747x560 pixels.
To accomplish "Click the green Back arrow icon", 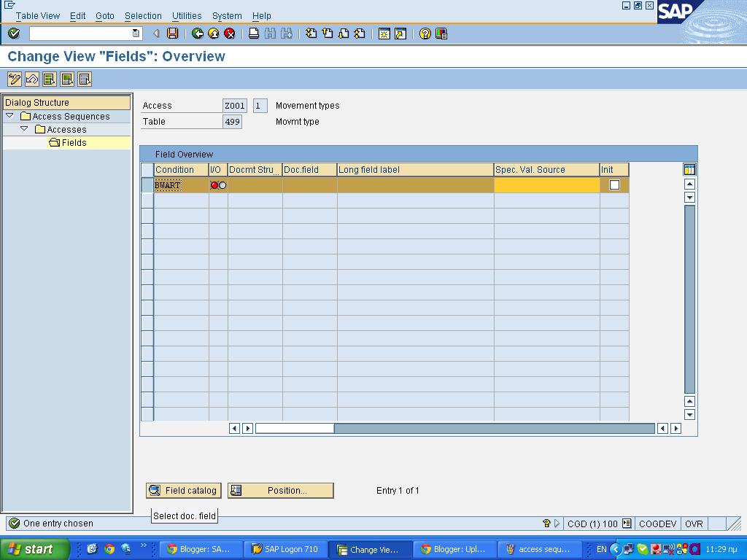I will pos(197,34).
